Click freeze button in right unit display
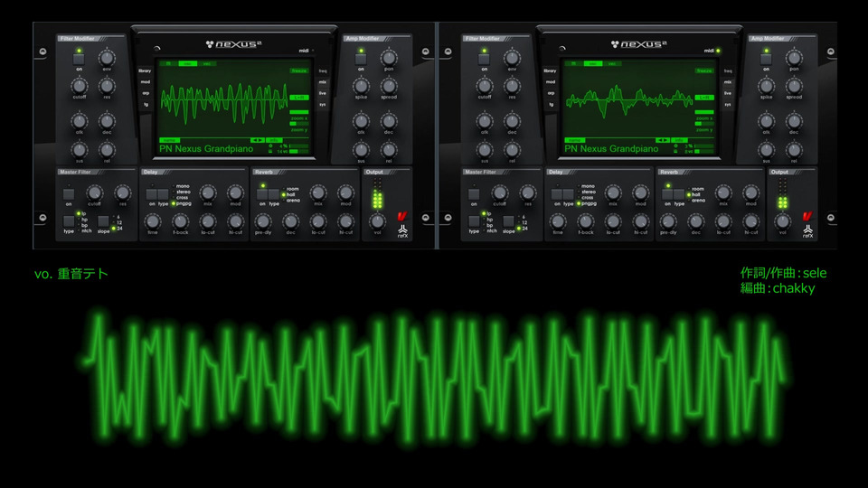The image size is (868, 488). click(704, 70)
